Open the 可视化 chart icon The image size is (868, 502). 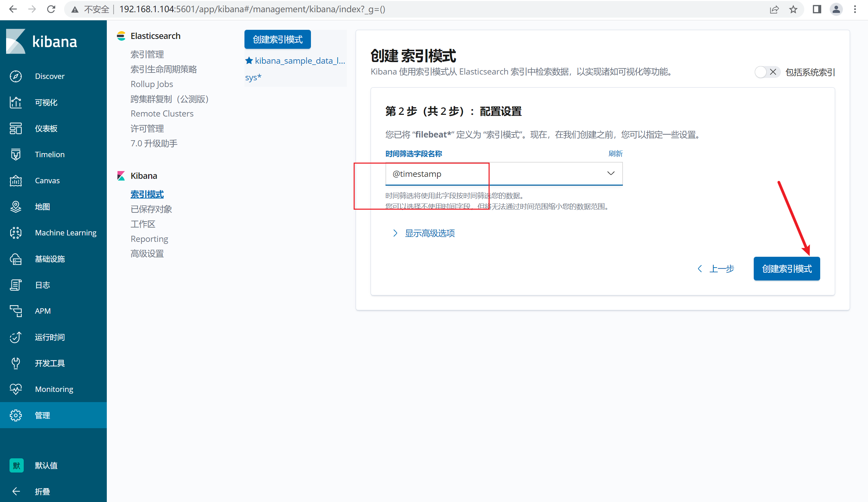coord(16,102)
